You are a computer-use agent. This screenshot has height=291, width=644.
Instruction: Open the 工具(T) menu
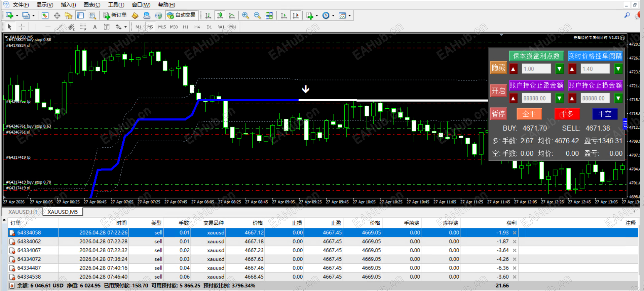pyautogui.click(x=116, y=5)
